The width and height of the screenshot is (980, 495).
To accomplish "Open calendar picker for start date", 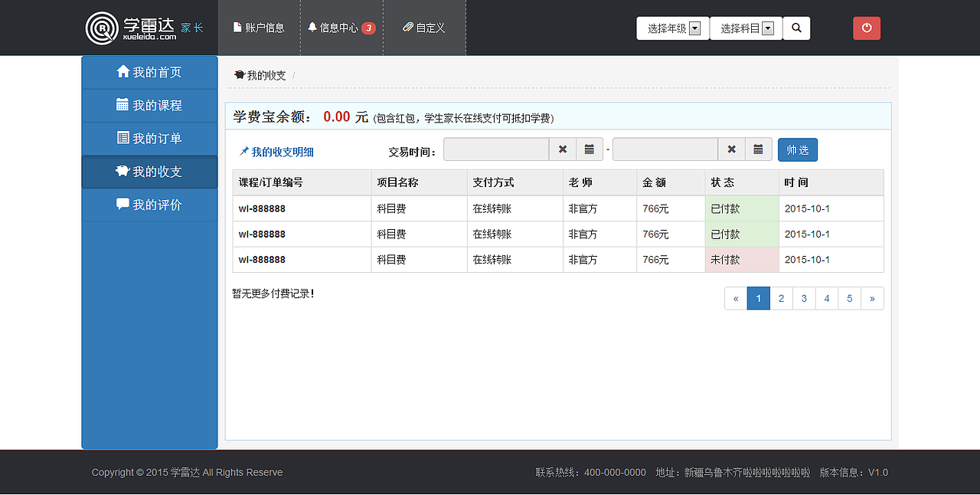I will [590, 149].
